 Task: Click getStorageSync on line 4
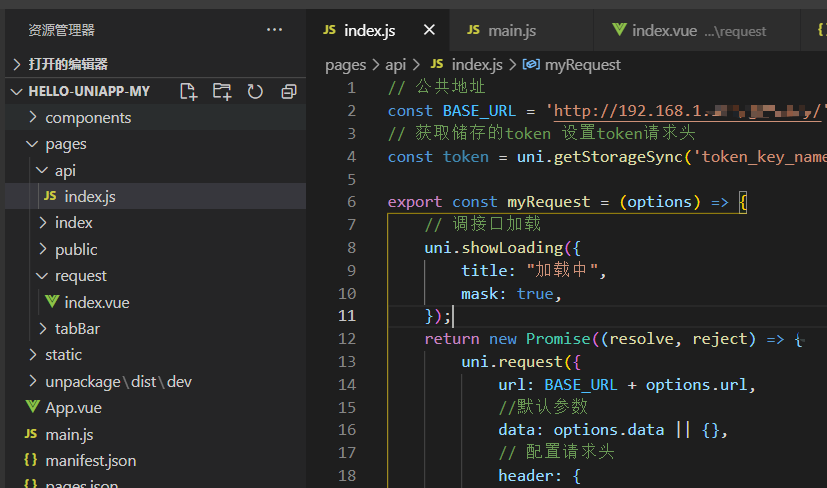click(x=618, y=157)
